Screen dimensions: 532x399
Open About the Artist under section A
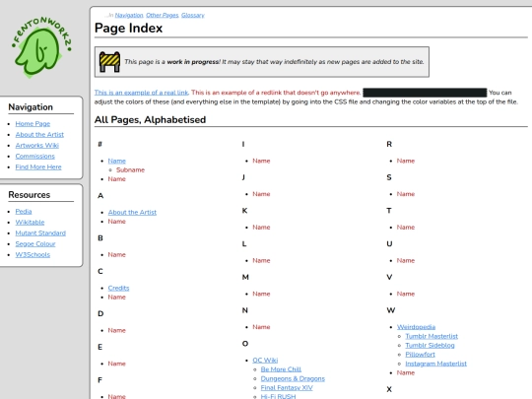tap(132, 213)
